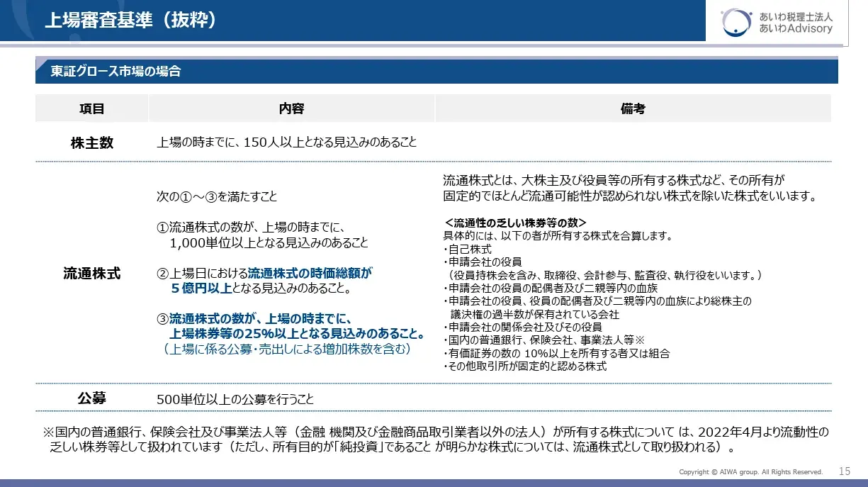Click the line 議決権の過半数が保有されている会社
This screenshot has height=487, width=868.
[535, 313]
